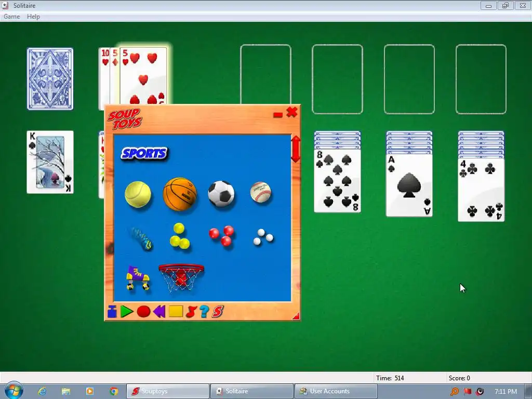Click the Sports category heading
The image size is (532, 399).
point(144,154)
